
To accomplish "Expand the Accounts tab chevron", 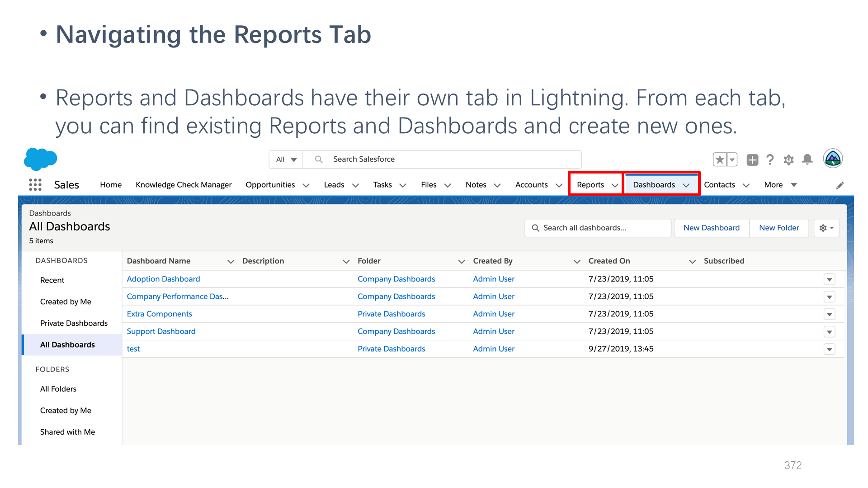I will pyautogui.click(x=559, y=185).
